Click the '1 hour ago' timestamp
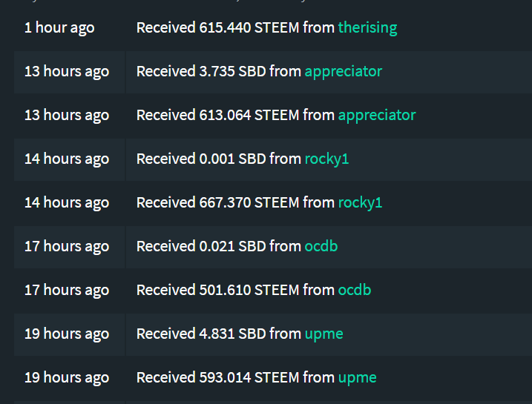 59,27
